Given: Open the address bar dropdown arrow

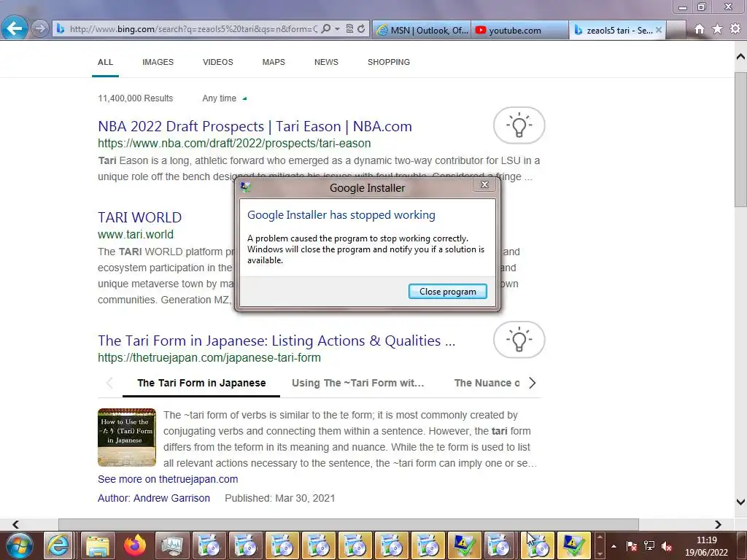Looking at the screenshot, I should (337, 28).
